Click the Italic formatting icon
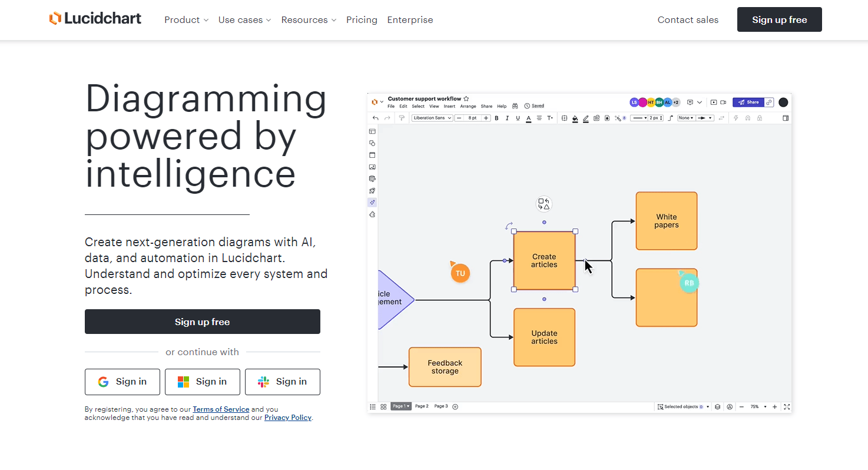 point(507,118)
